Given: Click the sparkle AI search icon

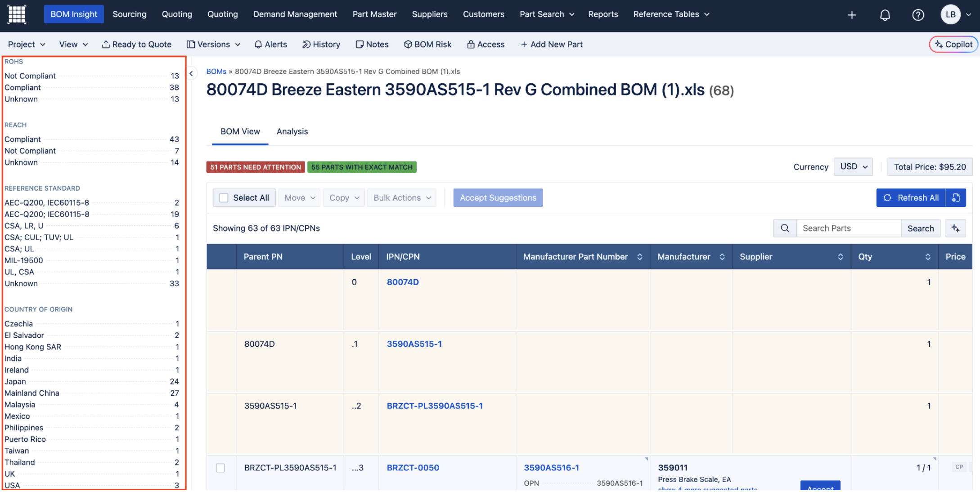Looking at the screenshot, I should click(955, 228).
